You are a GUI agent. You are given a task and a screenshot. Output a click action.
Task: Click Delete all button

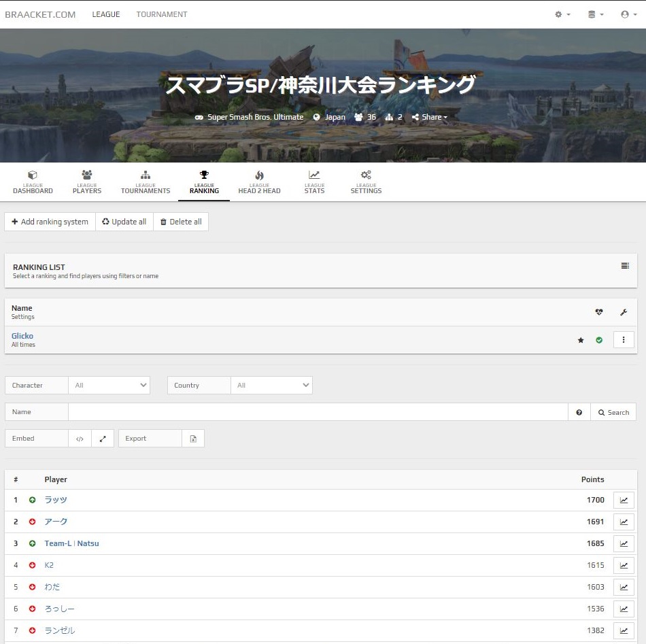[x=181, y=222]
